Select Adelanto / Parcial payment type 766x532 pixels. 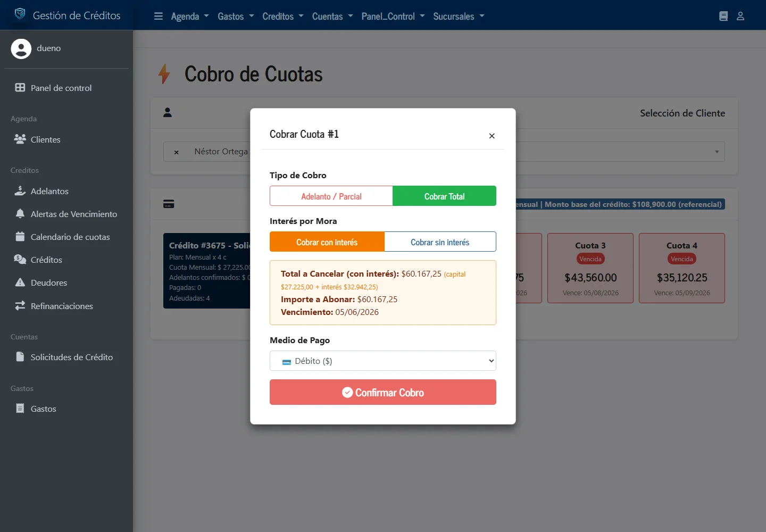(331, 196)
